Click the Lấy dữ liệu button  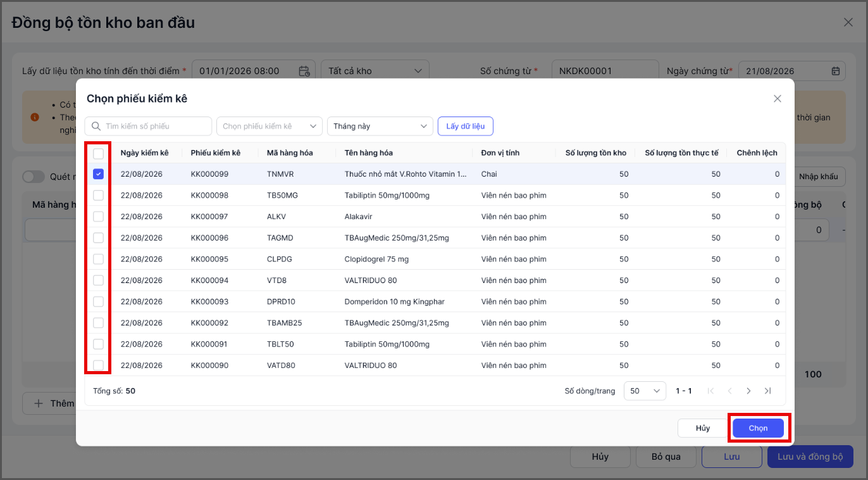click(466, 126)
